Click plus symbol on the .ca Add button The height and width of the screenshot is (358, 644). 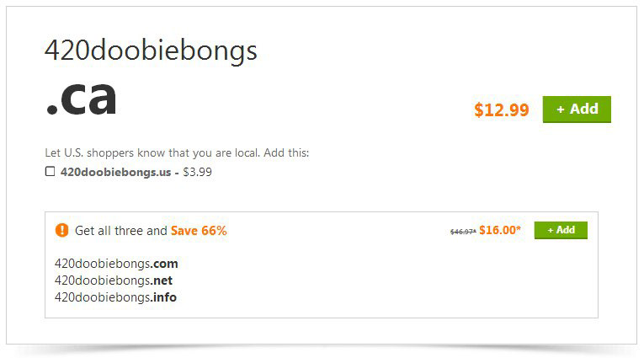(560, 110)
